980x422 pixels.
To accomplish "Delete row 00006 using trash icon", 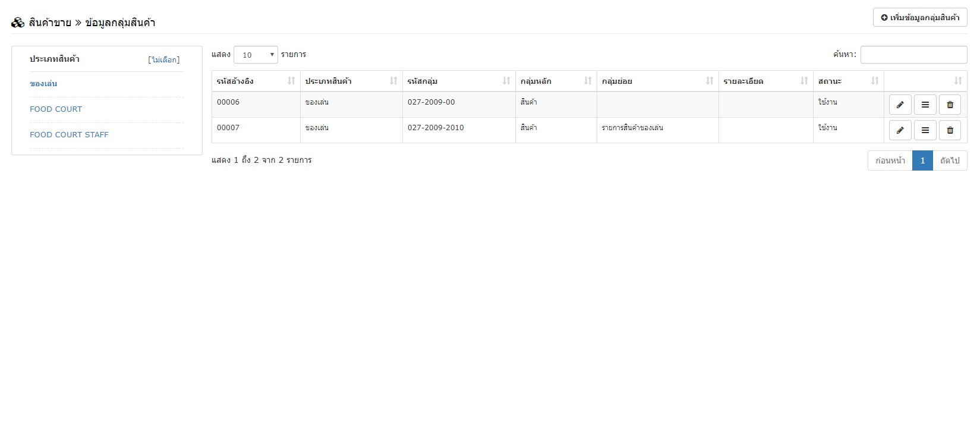I will pyautogui.click(x=950, y=105).
